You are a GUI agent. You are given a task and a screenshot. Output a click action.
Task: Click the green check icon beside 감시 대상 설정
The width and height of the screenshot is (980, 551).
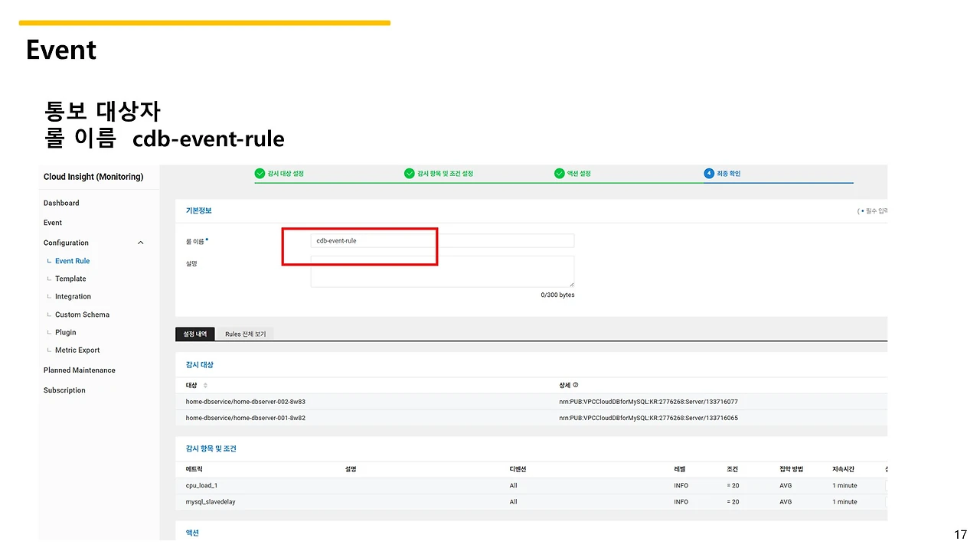(x=260, y=174)
